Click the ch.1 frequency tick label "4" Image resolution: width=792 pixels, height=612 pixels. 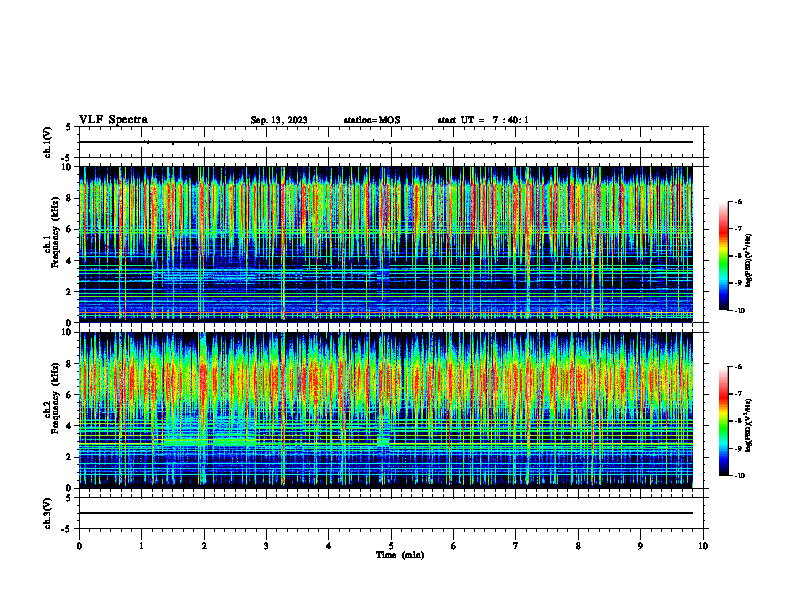(69, 261)
